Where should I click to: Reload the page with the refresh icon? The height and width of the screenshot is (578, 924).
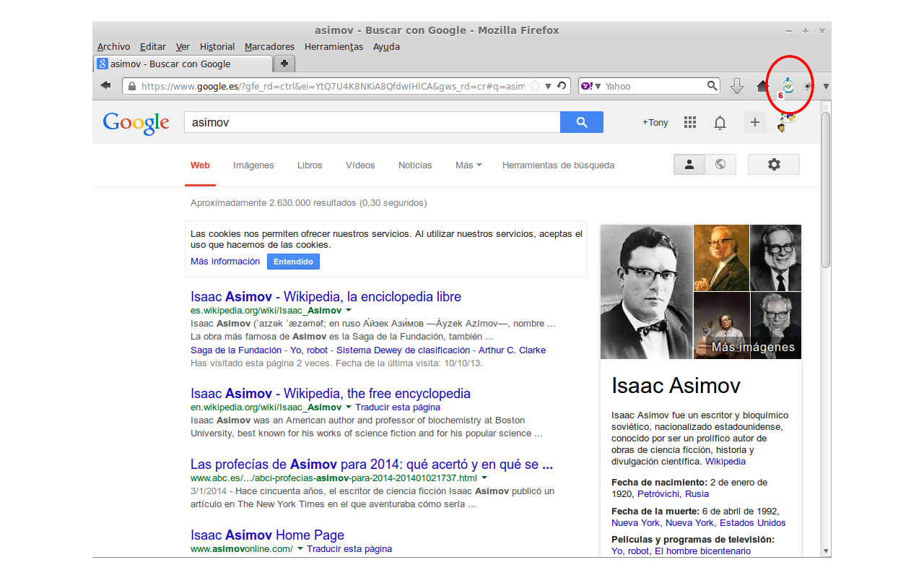(x=561, y=86)
